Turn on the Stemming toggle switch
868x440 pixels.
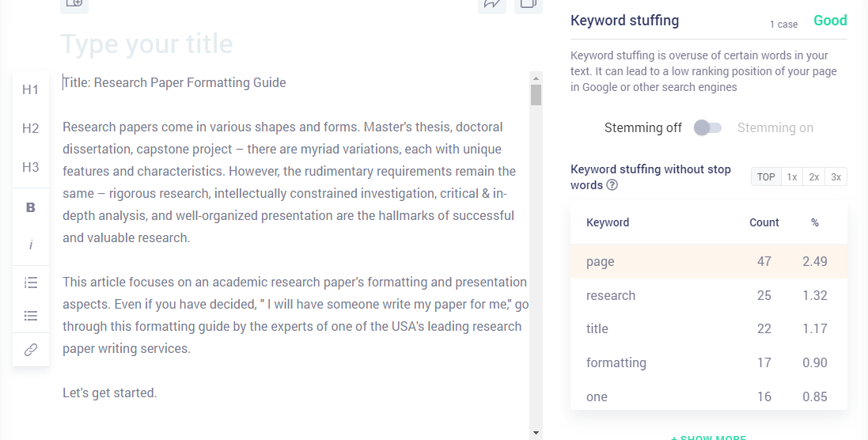708,128
